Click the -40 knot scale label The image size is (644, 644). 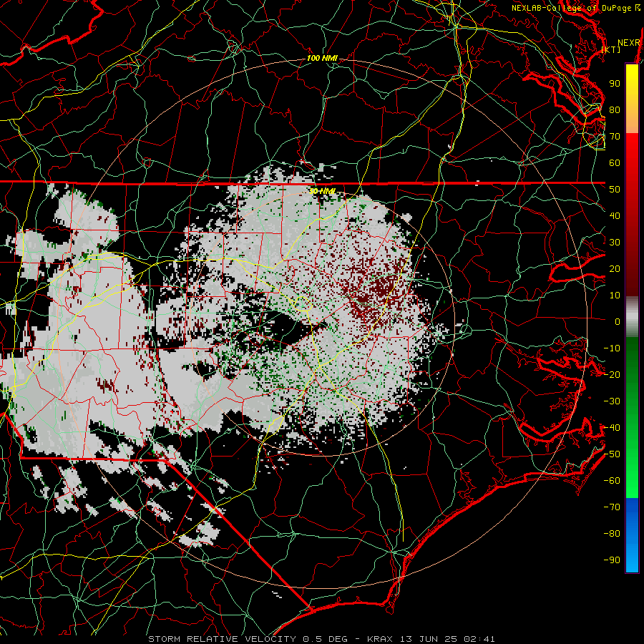click(x=612, y=428)
